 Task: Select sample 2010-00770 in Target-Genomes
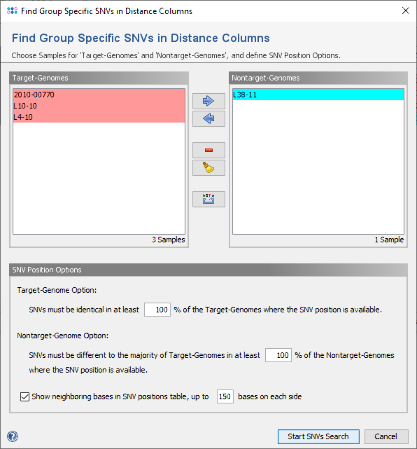(x=99, y=95)
